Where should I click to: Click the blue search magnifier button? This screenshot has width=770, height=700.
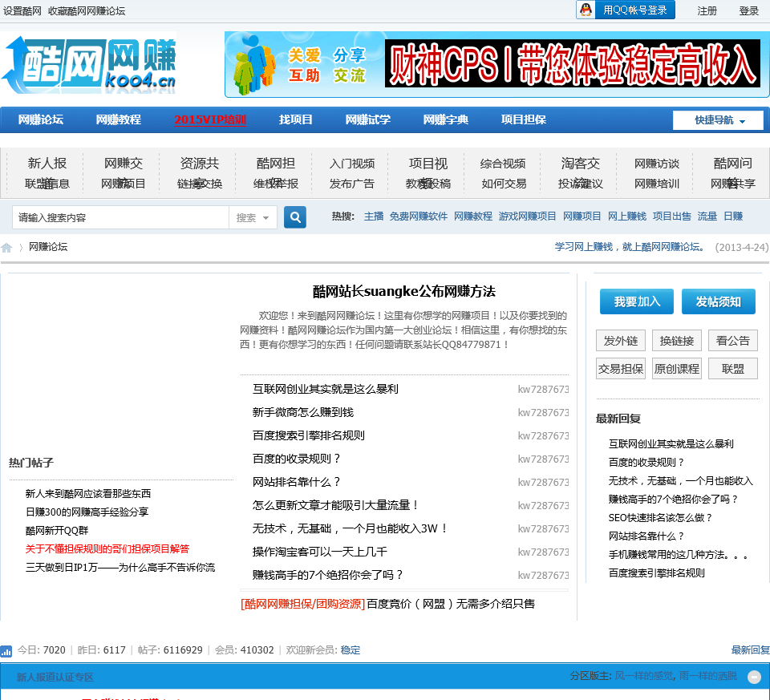(x=295, y=217)
